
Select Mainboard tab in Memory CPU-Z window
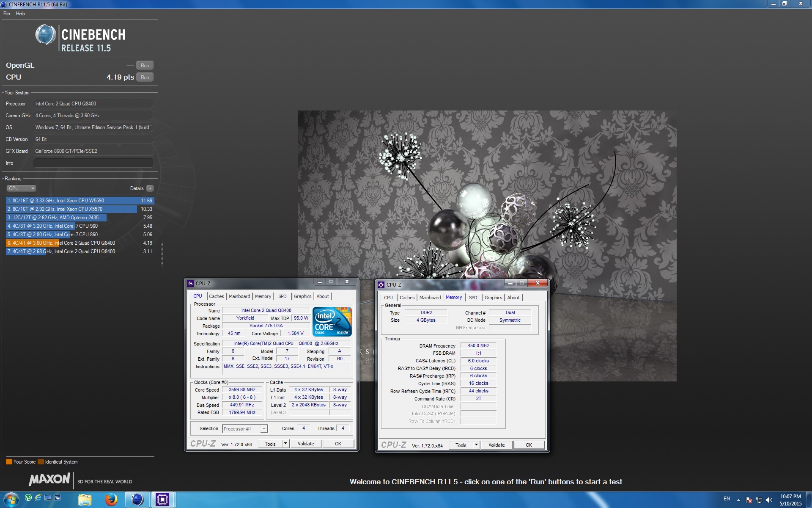click(x=430, y=298)
